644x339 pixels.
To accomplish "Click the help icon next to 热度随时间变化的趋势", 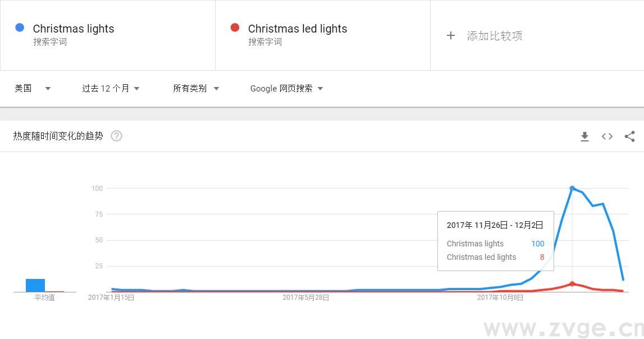I will pos(116,135).
